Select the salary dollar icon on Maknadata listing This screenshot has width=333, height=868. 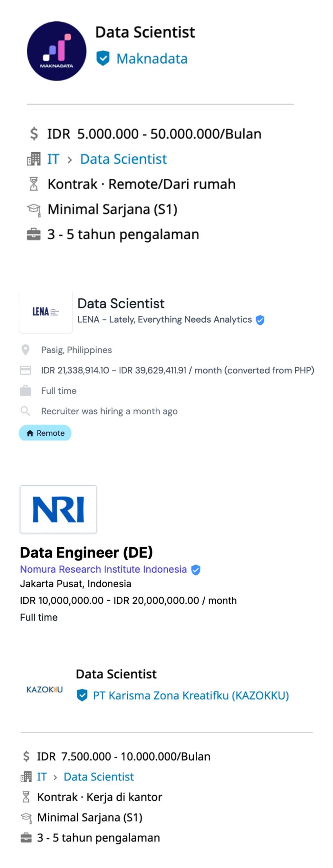33,134
